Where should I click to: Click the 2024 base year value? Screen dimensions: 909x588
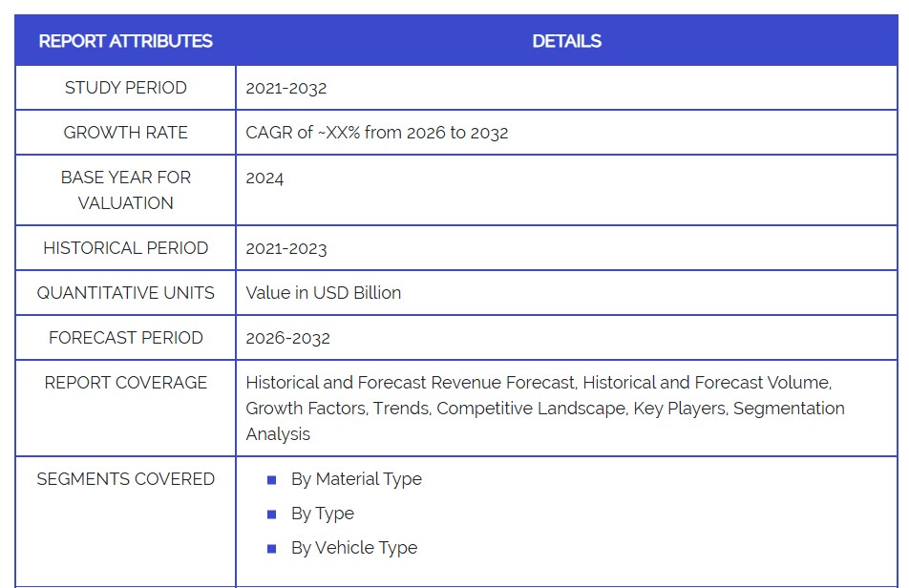point(264,178)
